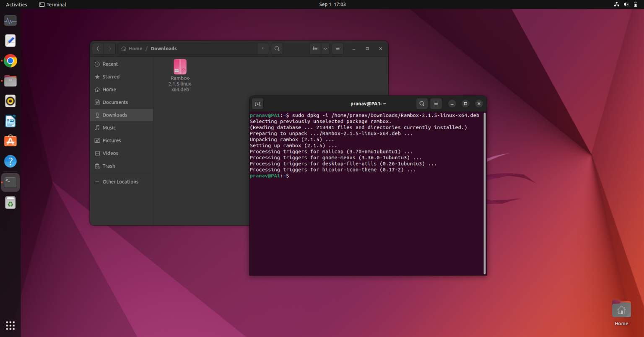Open search in the Terminal window
Viewport: 644px width, 337px height.
pos(422,104)
